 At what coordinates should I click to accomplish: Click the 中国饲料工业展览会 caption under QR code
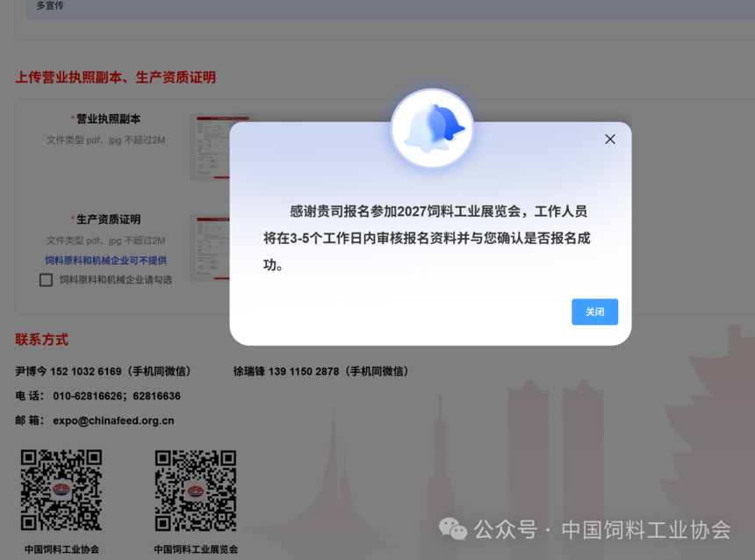196,549
